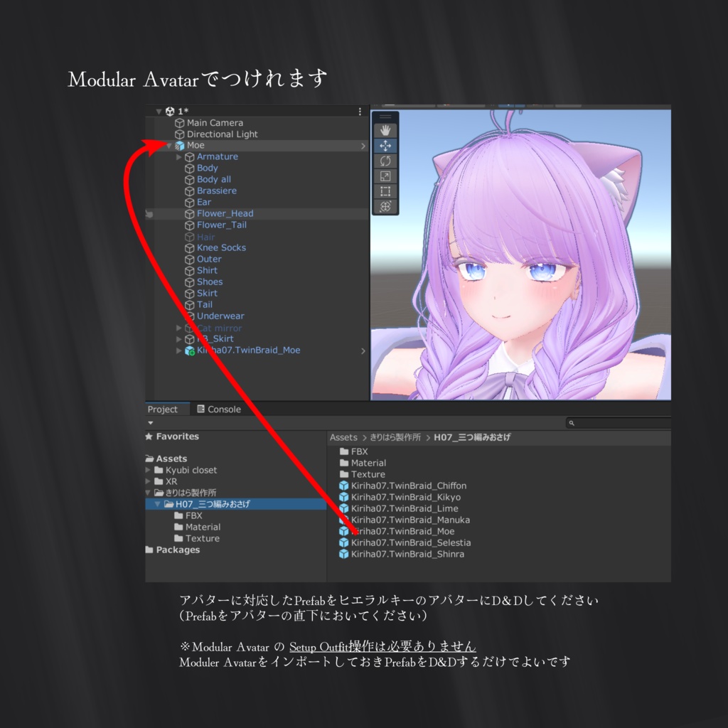The height and width of the screenshot is (728, 728).
Task: Select the Knee Socks object
Action: (x=221, y=247)
